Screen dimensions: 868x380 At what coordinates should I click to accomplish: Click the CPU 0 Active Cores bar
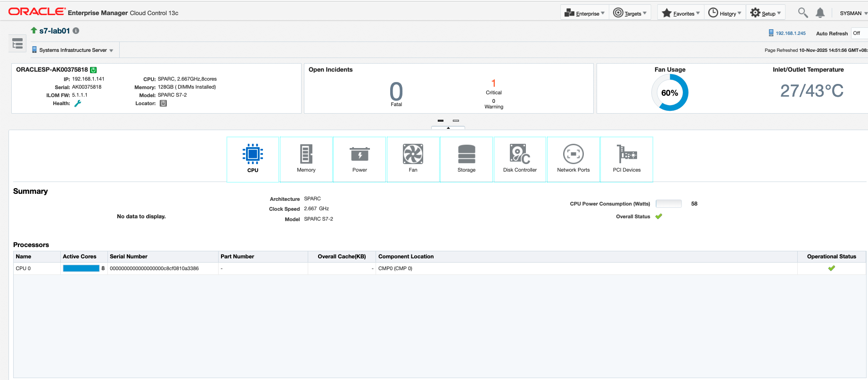coord(81,268)
